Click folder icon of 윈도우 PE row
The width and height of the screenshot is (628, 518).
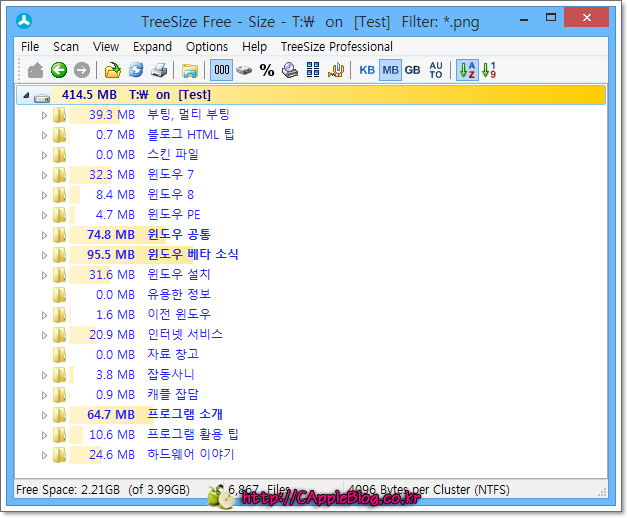point(59,215)
